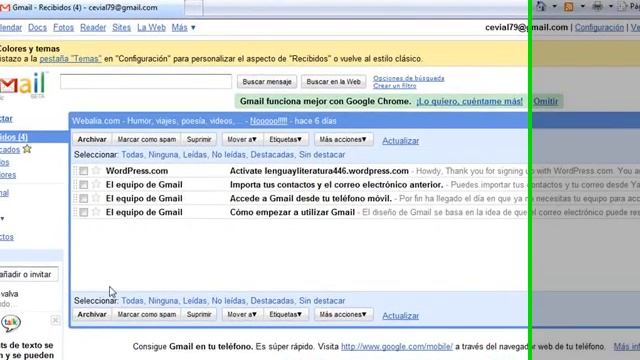Image resolution: width=640 pixels, height=360 pixels.
Task: Open 'Cómo empezar a utilizar Gmail' message
Action: pyautogui.click(x=292, y=213)
